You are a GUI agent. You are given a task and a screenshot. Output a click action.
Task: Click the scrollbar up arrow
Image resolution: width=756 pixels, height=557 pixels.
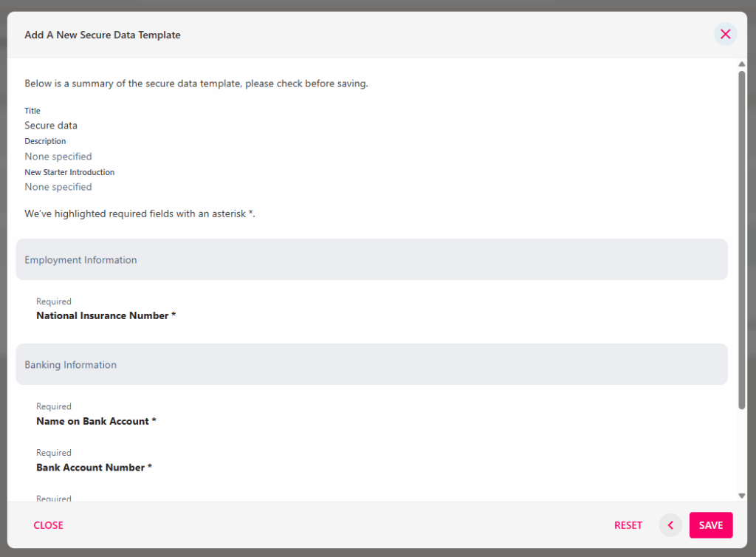point(741,64)
